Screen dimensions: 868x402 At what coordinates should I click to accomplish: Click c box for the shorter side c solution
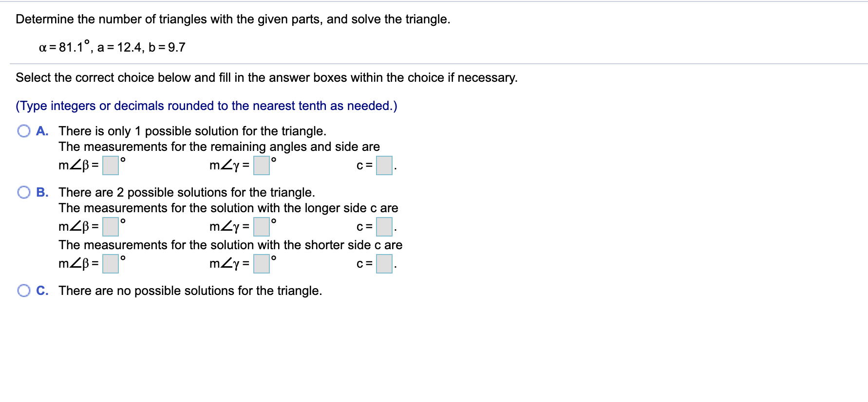point(384,264)
